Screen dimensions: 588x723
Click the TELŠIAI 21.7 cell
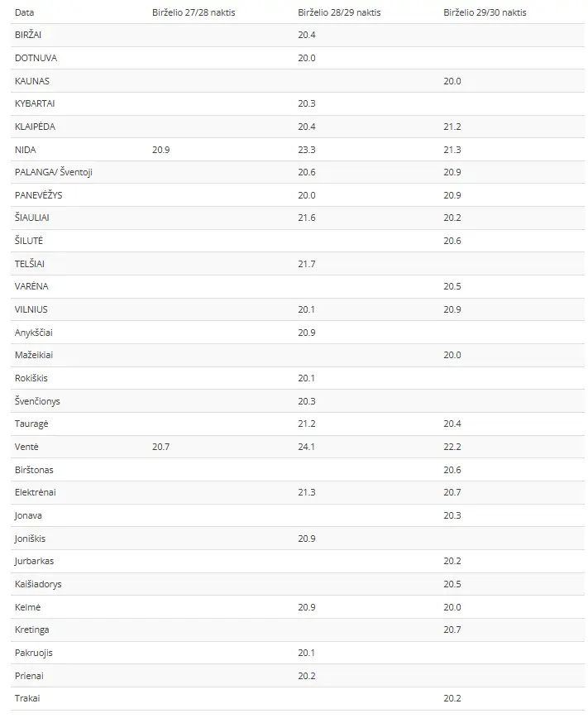pos(307,264)
